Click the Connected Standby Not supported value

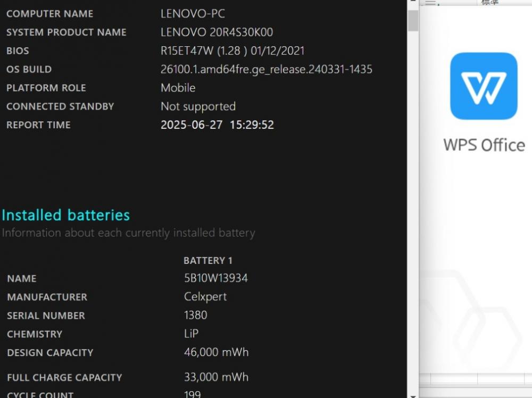(198, 106)
